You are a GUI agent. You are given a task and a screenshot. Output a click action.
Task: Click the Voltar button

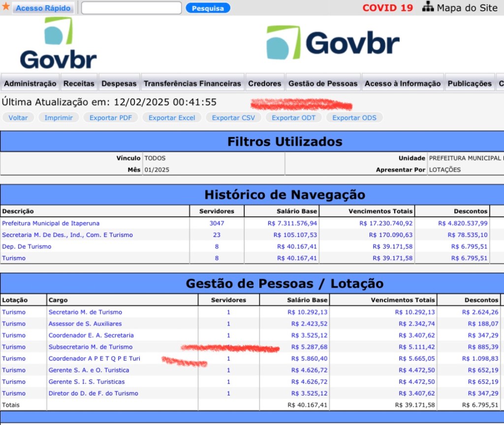tap(18, 118)
